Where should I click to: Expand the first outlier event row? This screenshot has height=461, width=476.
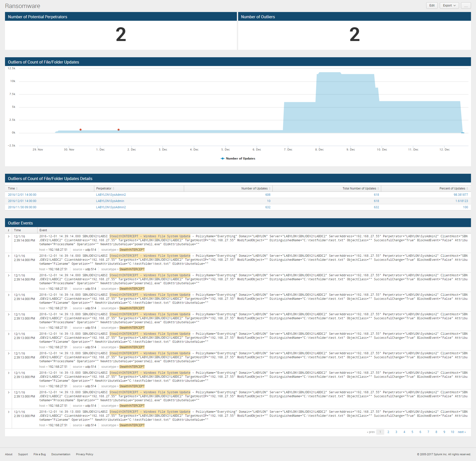tap(9, 236)
